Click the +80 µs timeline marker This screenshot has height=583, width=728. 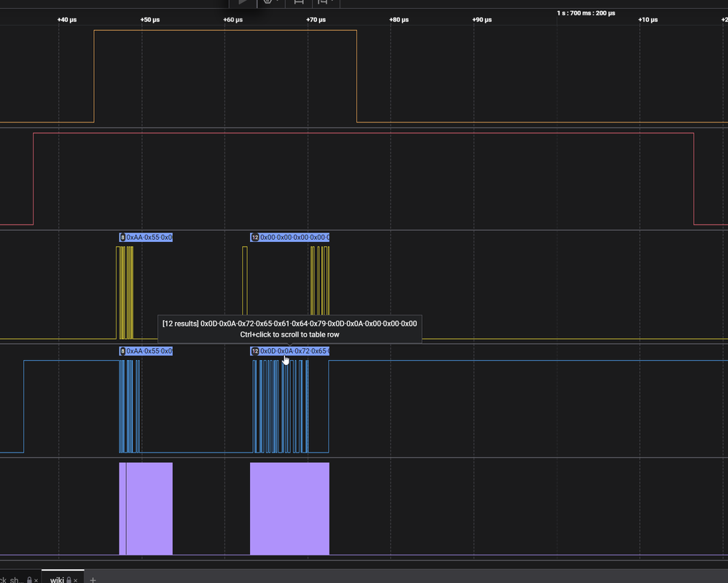399,20
